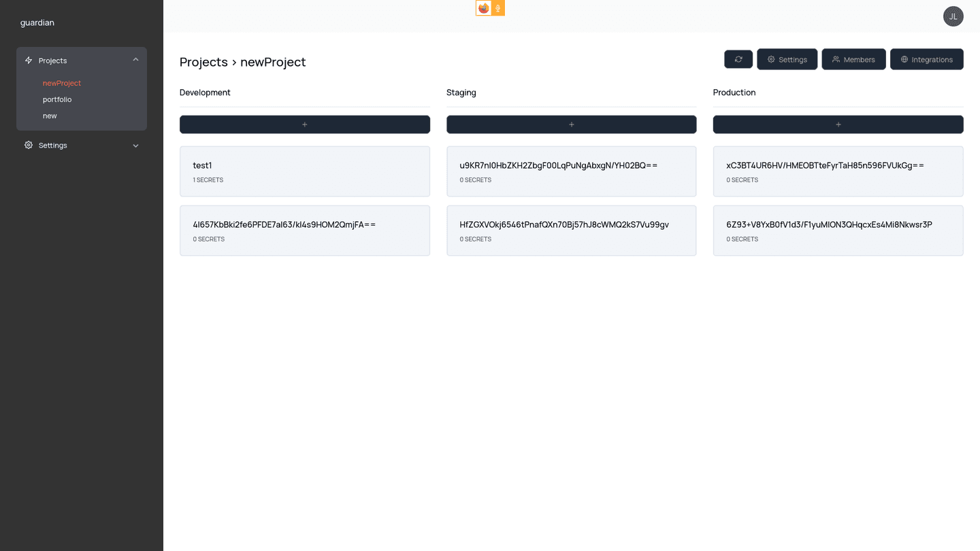The width and height of the screenshot is (980, 551).
Task: Click the Projects lightning icon in sidebar
Action: click(29, 60)
